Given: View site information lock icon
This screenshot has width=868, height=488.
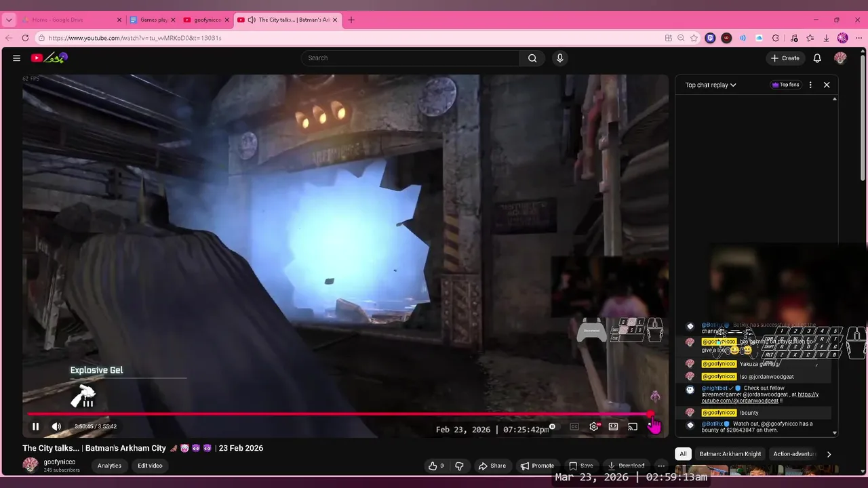Looking at the screenshot, I should 41,38.
